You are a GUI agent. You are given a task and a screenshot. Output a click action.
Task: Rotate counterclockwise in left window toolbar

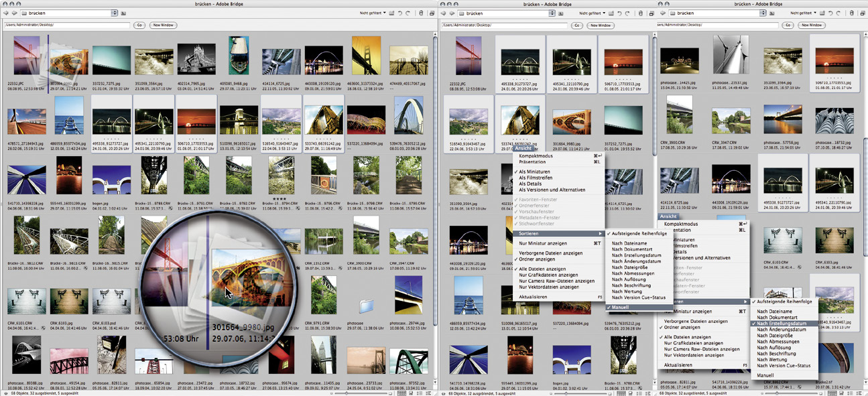point(401,13)
